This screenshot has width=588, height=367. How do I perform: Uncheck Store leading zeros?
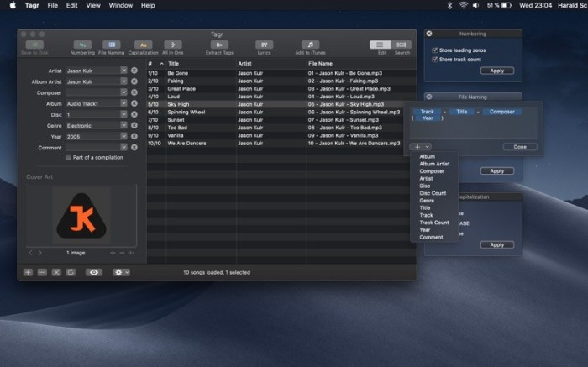pos(434,50)
